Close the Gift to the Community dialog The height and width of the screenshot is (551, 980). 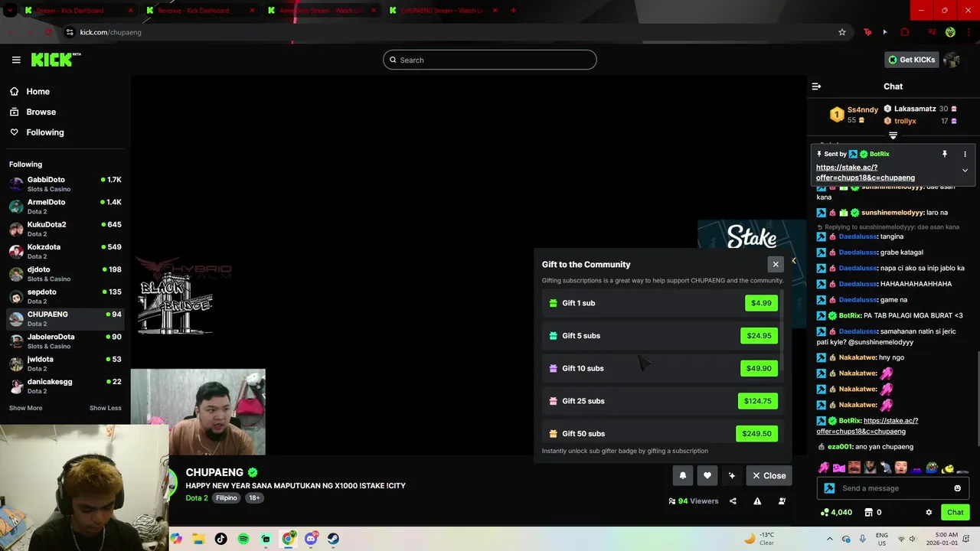[776, 264]
